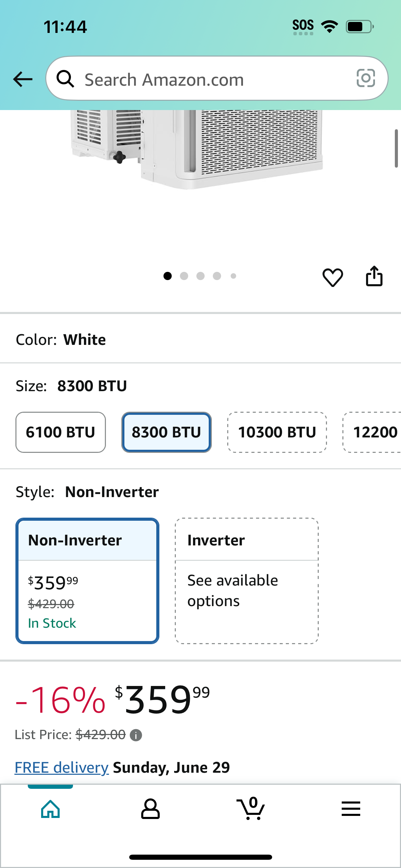Open hamburger menu icon
This screenshot has width=401, height=868.
351,809
